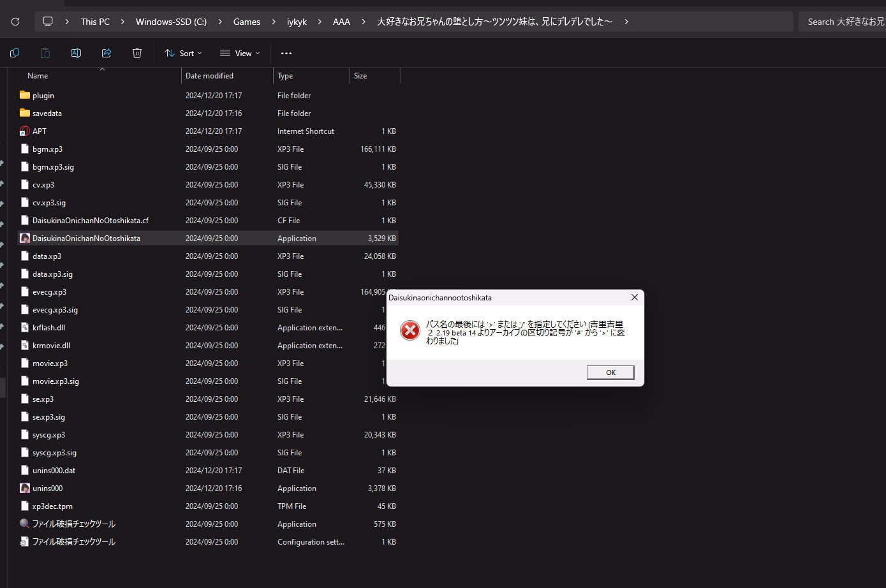This screenshot has width=886, height=588.
Task: Click the Rename icon in toolbar
Action: click(x=76, y=53)
